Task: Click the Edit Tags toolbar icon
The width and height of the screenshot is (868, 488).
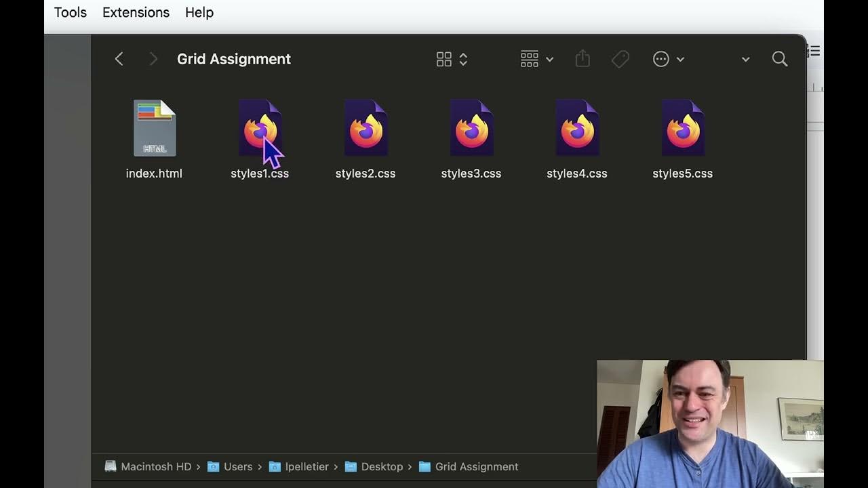Action: click(x=620, y=59)
